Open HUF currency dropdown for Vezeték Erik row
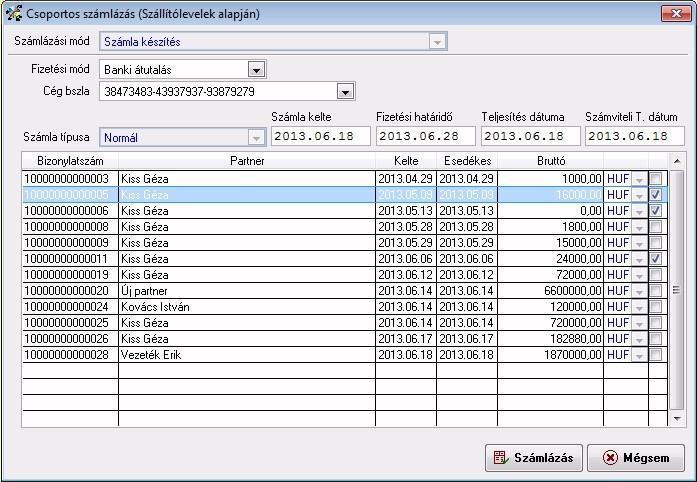 [640, 355]
